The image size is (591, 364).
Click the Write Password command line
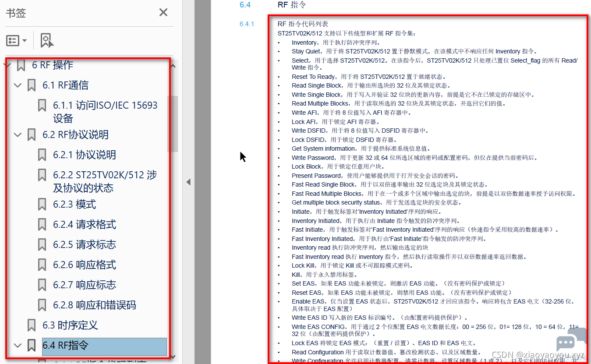click(x=414, y=158)
